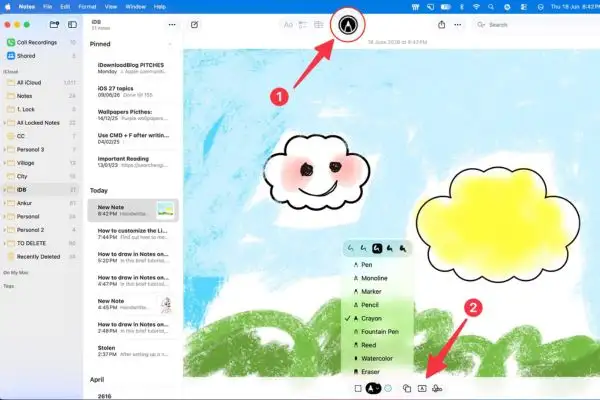Open the signature tool in drawing bar

(x=437, y=389)
